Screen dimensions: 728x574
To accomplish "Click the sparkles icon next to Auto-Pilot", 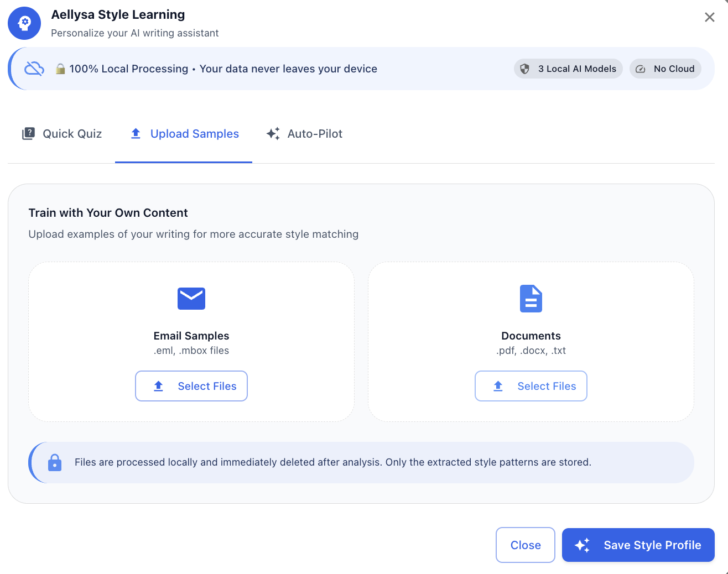I will point(273,133).
